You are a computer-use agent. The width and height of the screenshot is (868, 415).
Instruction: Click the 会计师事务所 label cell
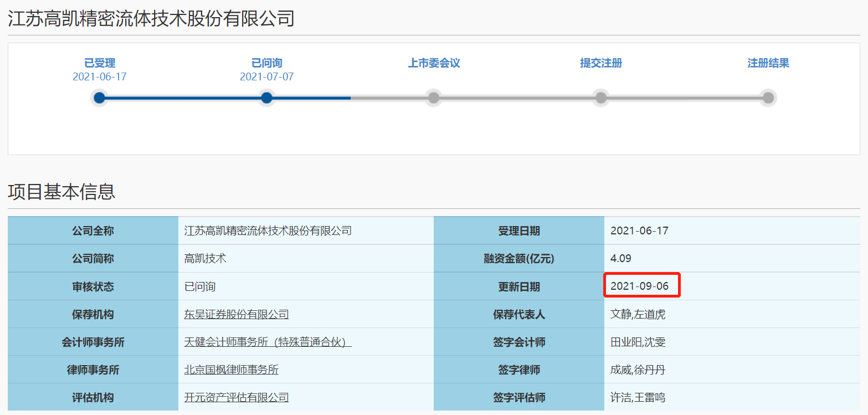click(x=93, y=342)
